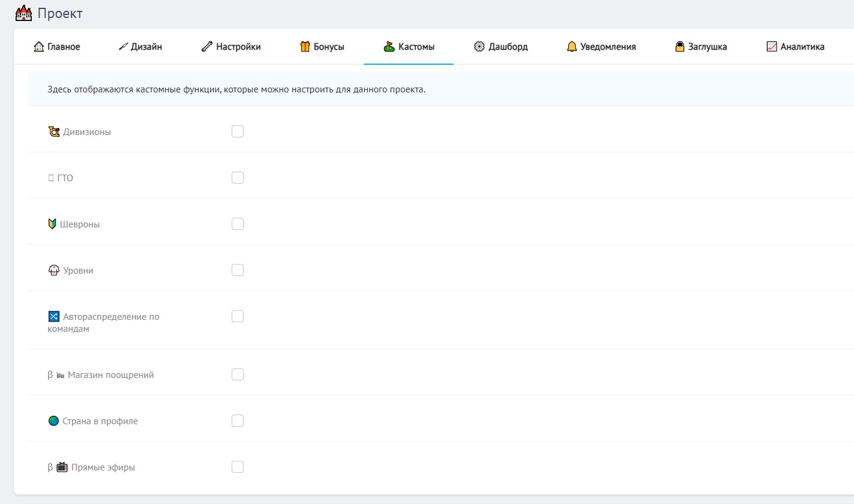The height and width of the screenshot is (504, 854).
Task: Click the TV icon beside Прямые эфиры
Action: (62, 467)
